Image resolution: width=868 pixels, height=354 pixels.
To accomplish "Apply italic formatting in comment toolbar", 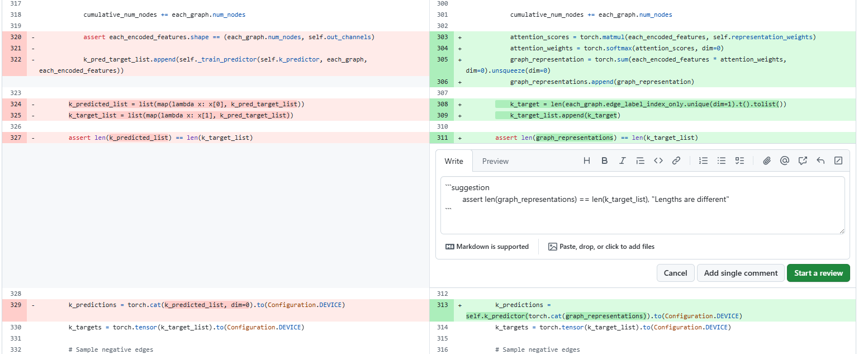I will 622,161.
